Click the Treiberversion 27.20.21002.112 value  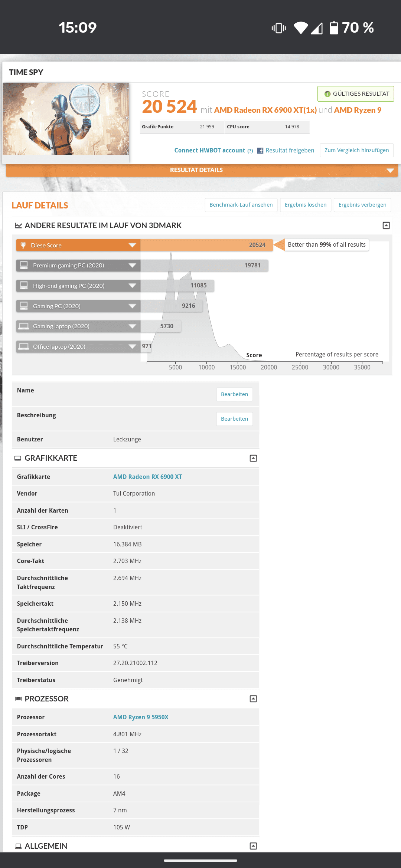pos(135,663)
